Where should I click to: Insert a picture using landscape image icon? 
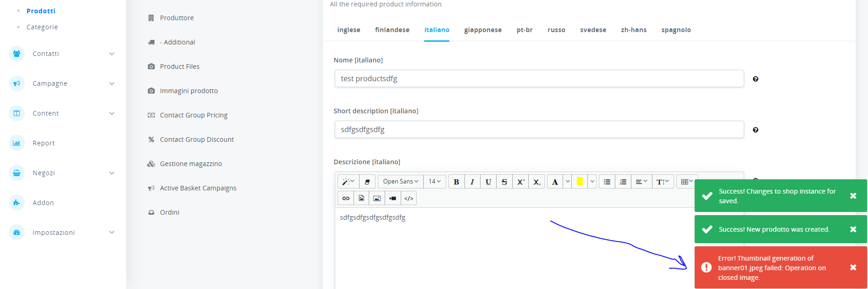(377, 198)
